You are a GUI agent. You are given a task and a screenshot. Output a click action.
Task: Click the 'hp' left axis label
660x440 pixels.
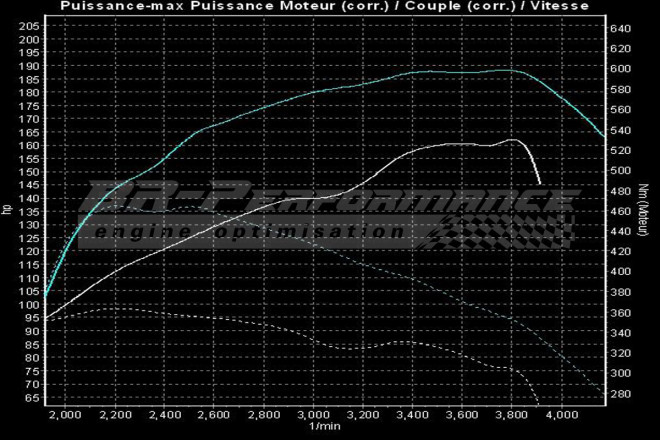click(x=7, y=209)
